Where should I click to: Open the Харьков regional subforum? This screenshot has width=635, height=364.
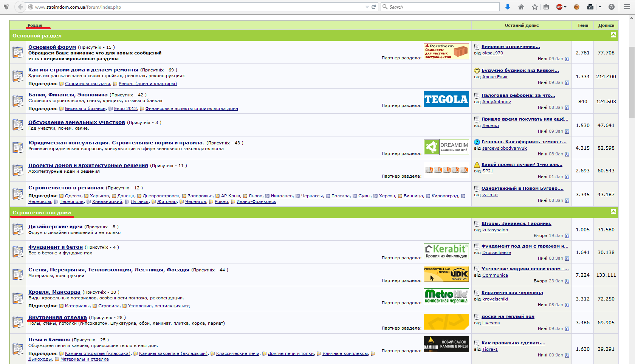pyautogui.click(x=99, y=196)
